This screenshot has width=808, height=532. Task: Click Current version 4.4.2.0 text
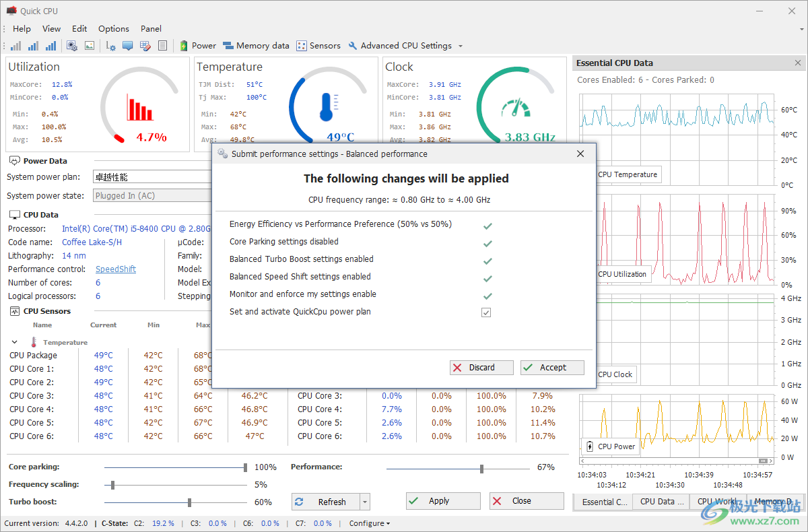46,523
